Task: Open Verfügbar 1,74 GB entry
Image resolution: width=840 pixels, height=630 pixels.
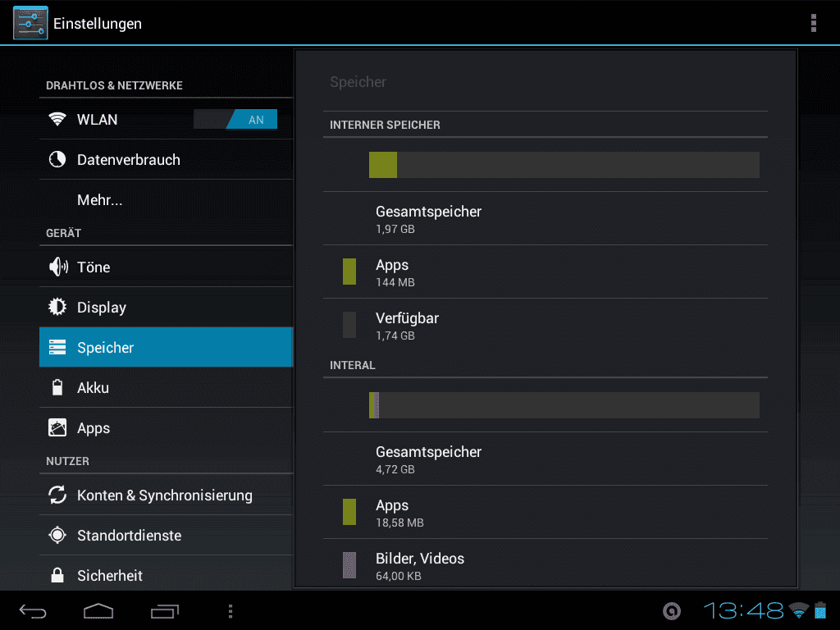Action: tap(546, 325)
